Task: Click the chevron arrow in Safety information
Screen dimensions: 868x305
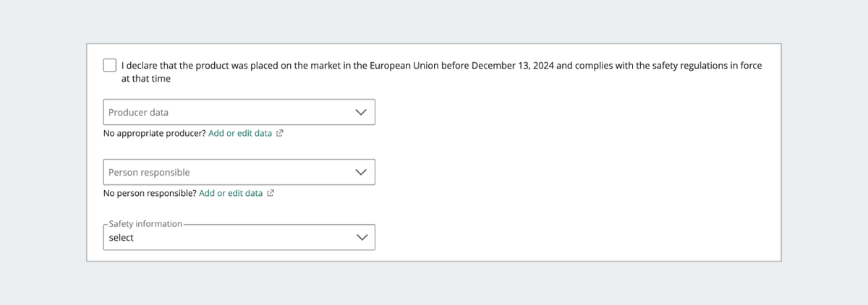Action: click(x=360, y=237)
